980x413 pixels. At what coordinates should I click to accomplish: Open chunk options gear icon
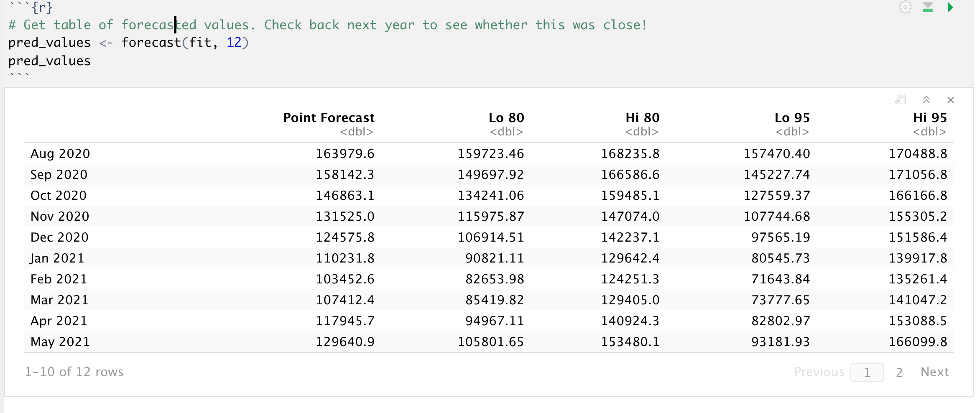tap(905, 8)
